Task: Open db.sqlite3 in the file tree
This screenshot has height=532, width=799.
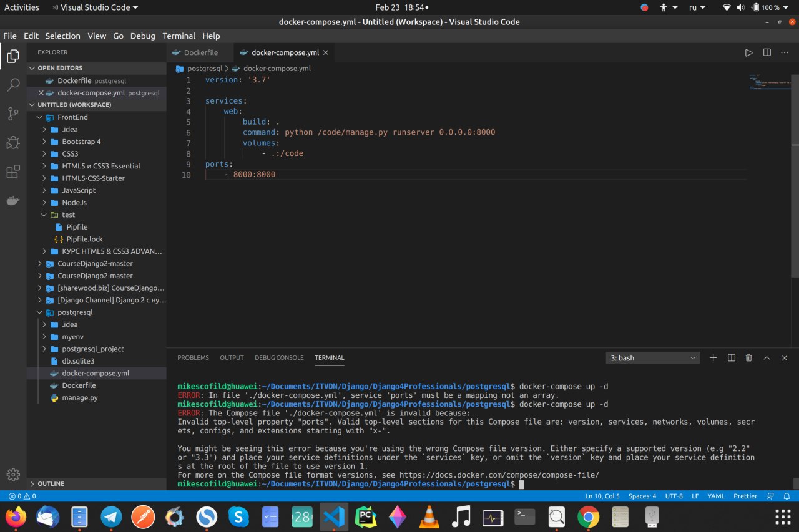Action: 97,361
